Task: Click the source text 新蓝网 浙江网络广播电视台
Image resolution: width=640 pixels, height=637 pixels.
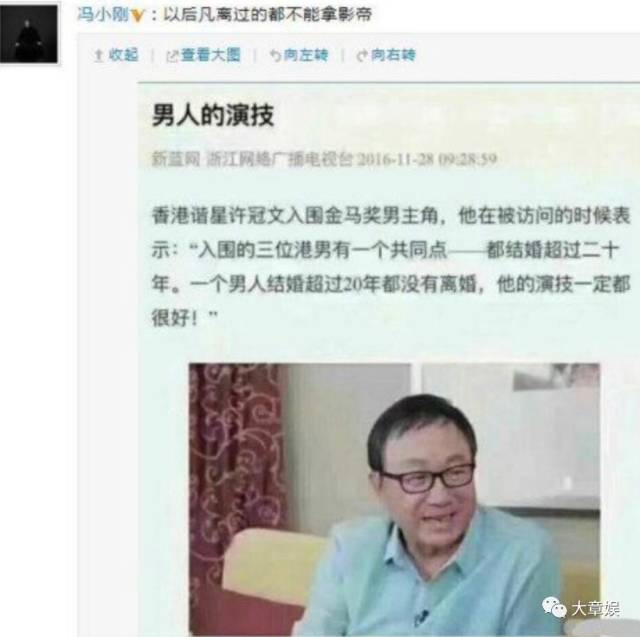Action: (252, 159)
